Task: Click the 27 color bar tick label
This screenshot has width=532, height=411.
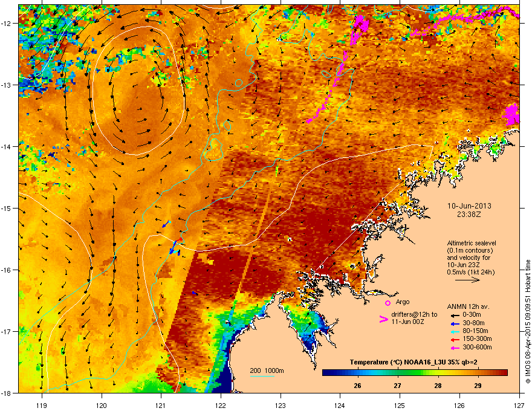Action: (397, 386)
